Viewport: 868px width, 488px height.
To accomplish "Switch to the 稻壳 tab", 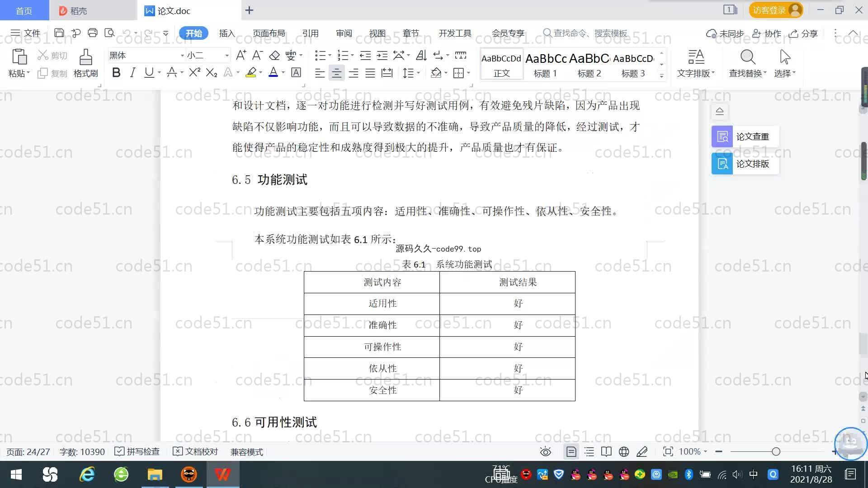I will pos(93,10).
